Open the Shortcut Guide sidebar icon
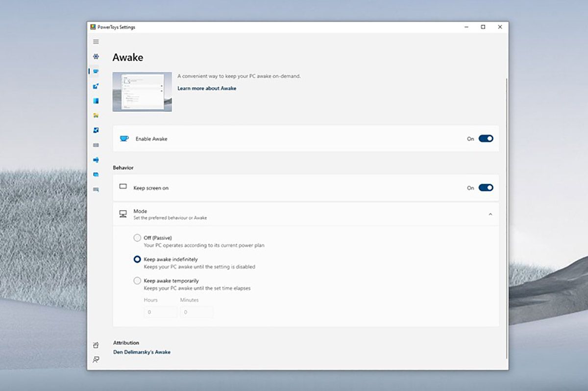 [x=96, y=189]
